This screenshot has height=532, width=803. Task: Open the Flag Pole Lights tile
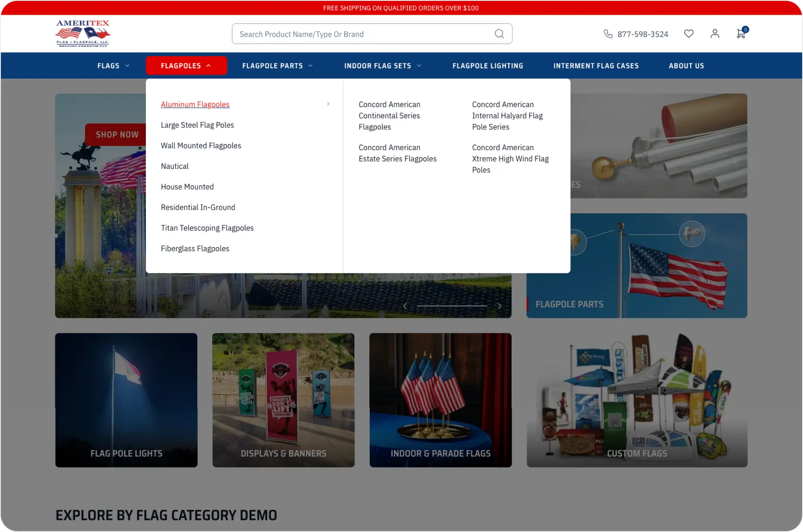tap(126, 400)
